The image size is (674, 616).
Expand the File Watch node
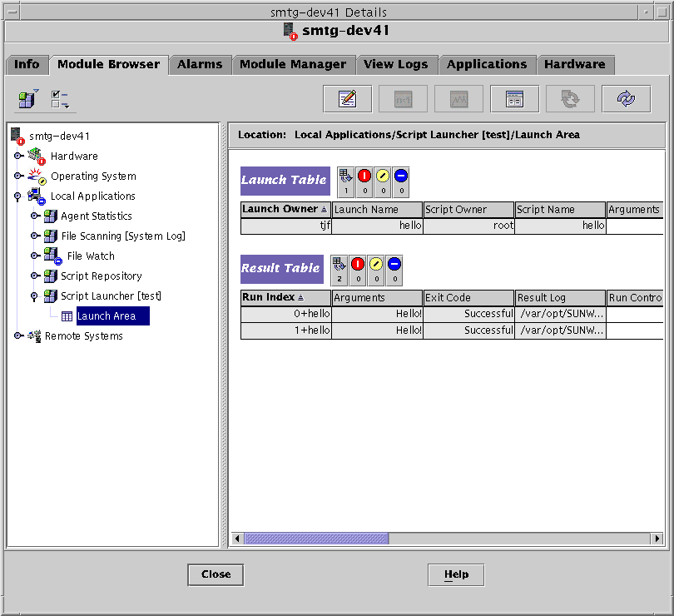click(35, 256)
